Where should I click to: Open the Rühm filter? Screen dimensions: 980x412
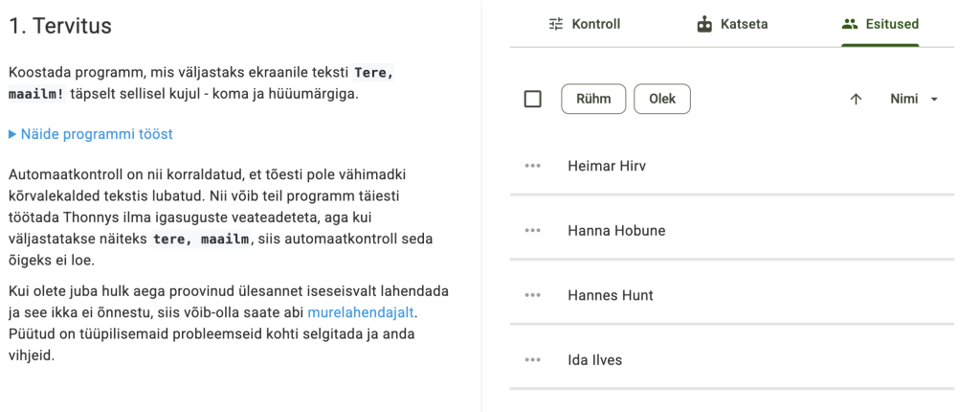593,99
